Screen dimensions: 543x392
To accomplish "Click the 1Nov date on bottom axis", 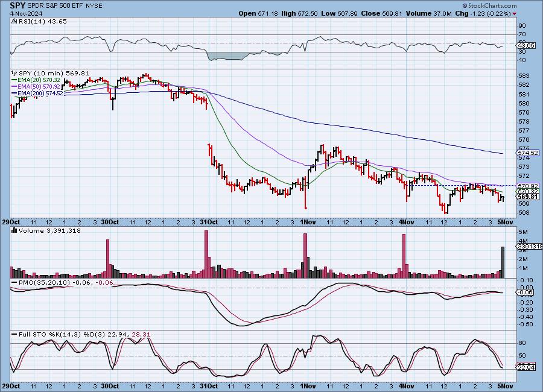I will pos(308,386).
